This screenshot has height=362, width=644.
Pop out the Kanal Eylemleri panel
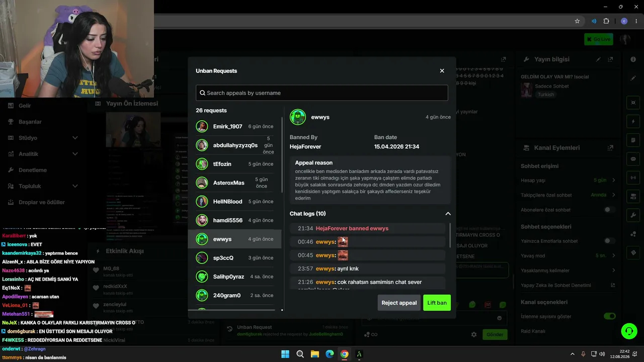610,148
